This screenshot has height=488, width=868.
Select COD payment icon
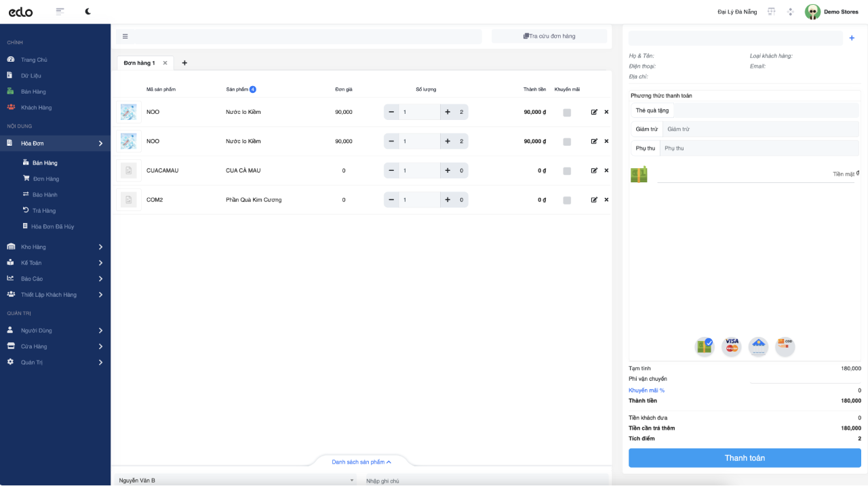785,346
